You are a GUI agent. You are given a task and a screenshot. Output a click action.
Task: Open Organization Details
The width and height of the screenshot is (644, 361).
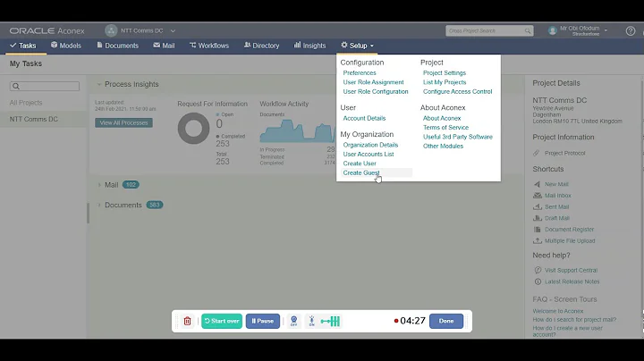tap(370, 145)
